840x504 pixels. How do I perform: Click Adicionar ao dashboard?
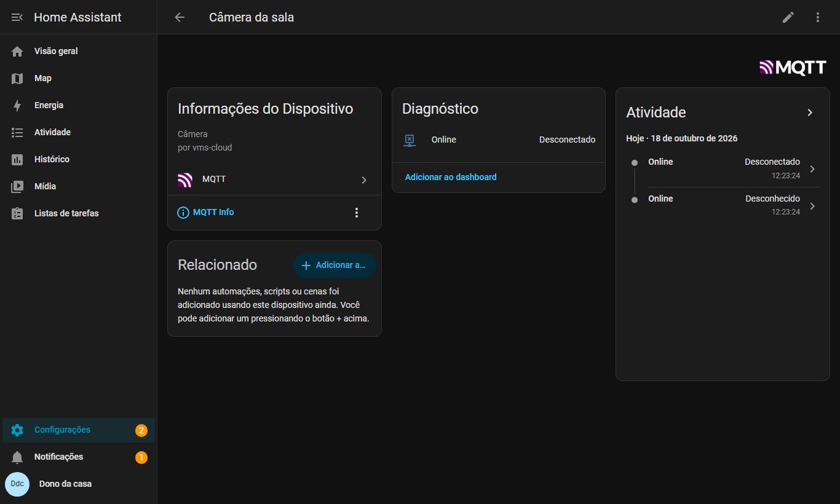click(451, 177)
